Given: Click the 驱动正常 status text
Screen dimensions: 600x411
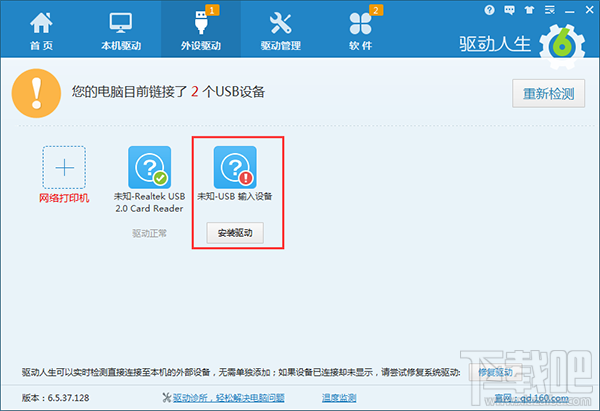Looking at the screenshot, I should (150, 233).
